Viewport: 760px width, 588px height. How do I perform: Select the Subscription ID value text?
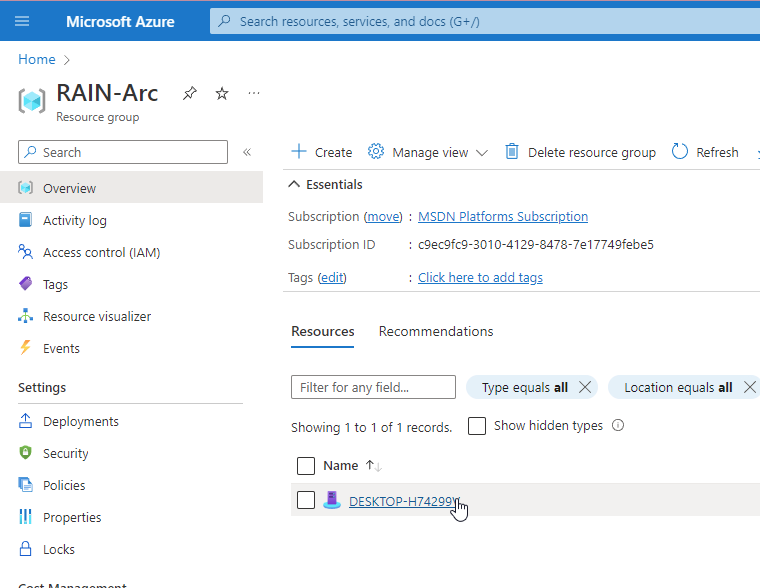pos(536,245)
